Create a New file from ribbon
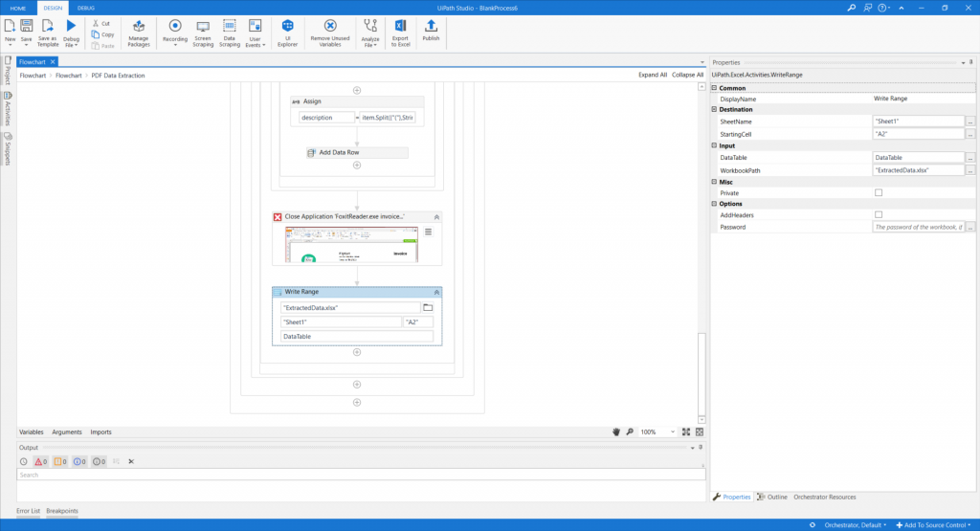 click(x=10, y=33)
